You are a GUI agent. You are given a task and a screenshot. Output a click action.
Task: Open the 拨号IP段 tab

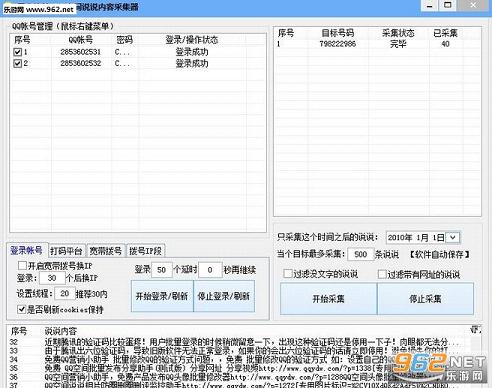[145, 251]
